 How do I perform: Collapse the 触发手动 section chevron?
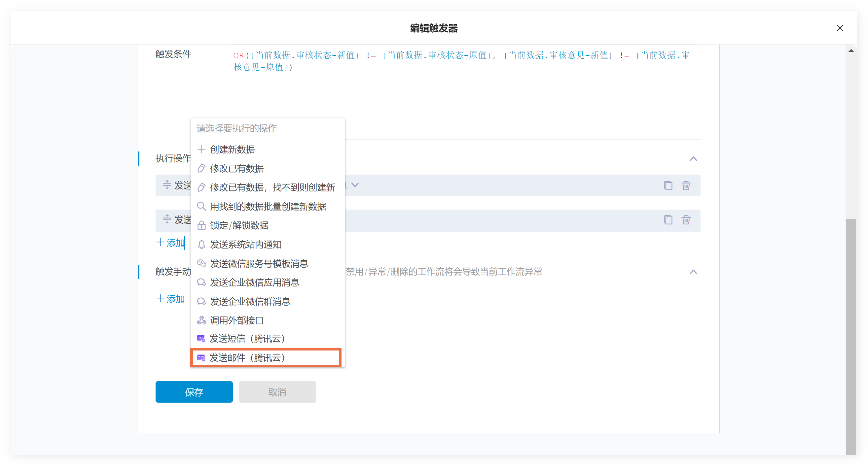click(x=693, y=272)
